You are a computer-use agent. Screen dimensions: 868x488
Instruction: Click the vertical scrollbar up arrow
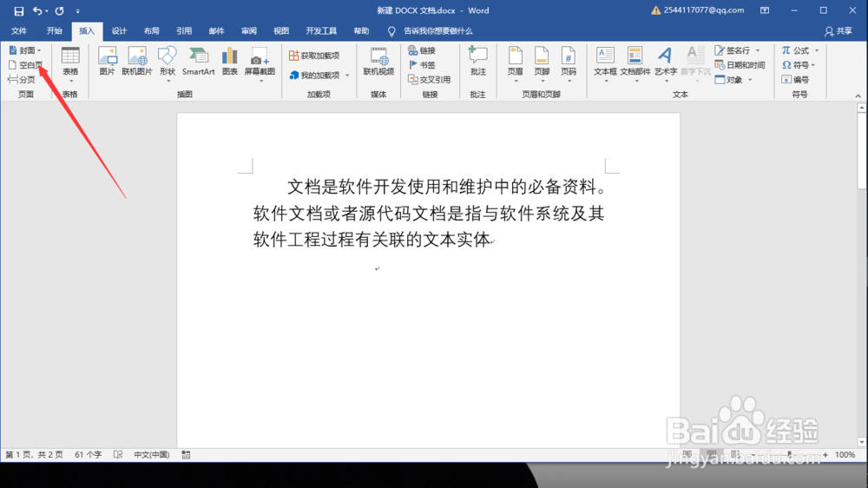[861, 108]
